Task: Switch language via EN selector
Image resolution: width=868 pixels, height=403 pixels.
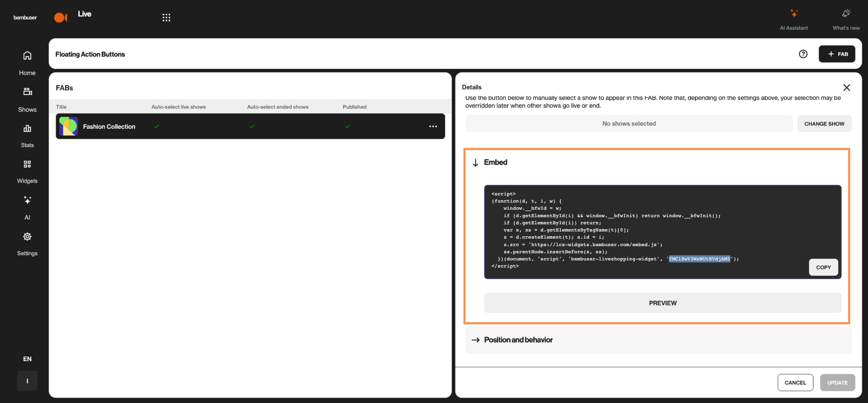Action: coord(27,359)
